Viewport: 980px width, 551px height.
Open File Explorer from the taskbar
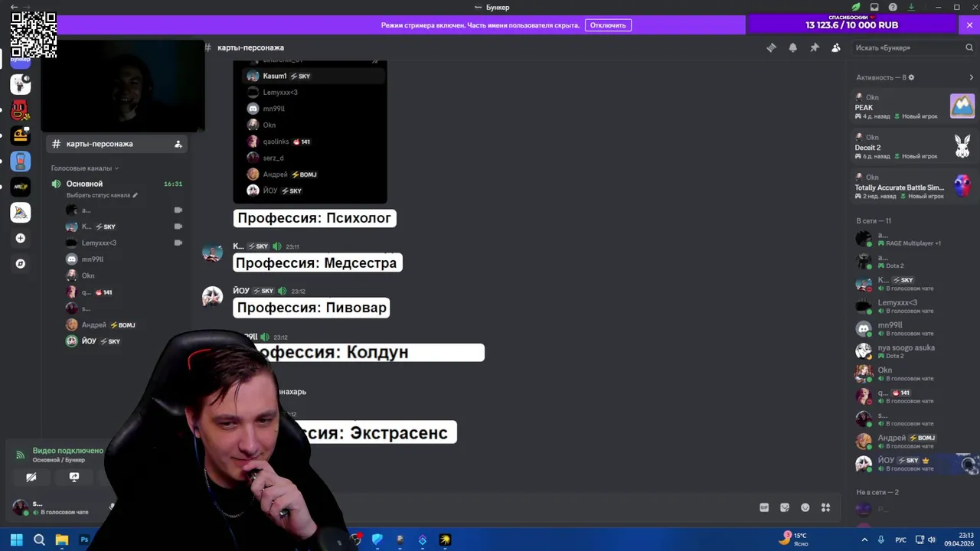coord(62,540)
